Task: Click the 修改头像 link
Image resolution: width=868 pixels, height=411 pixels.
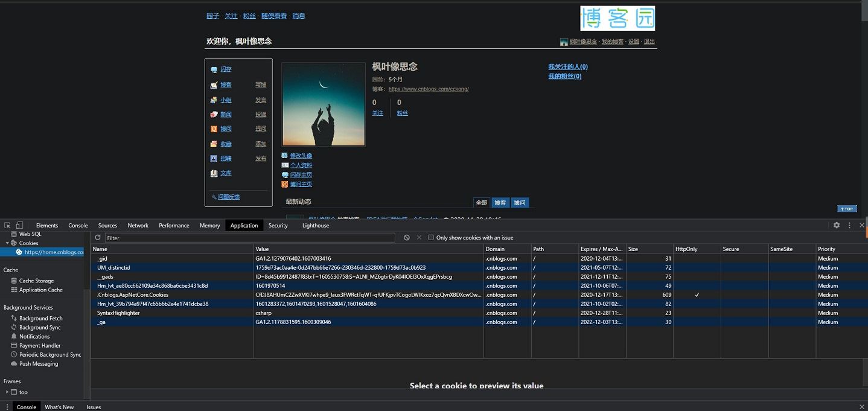Action: point(300,155)
